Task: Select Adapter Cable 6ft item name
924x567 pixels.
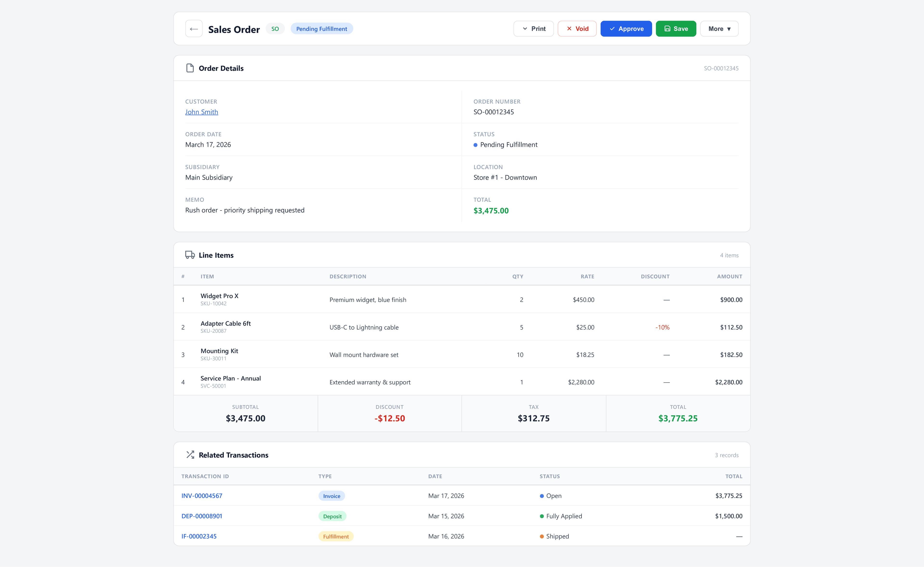Action: click(x=225, y=323)
